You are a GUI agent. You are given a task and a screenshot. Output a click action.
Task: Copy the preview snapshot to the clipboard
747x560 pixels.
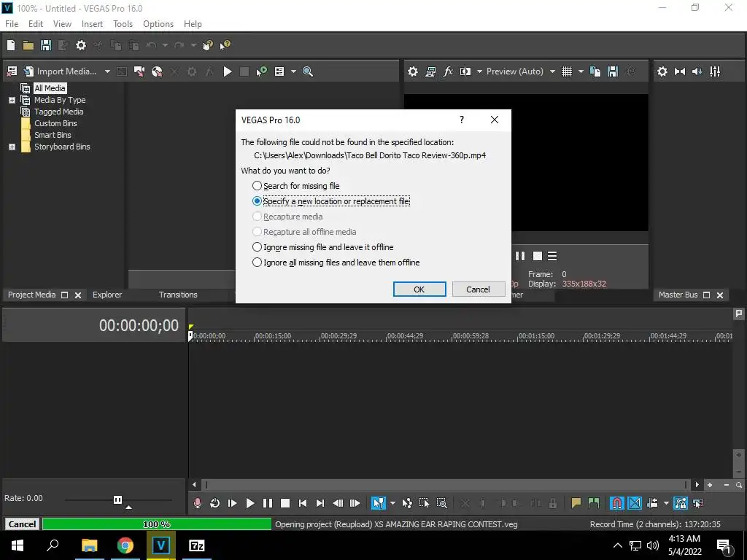coord(595,71)
